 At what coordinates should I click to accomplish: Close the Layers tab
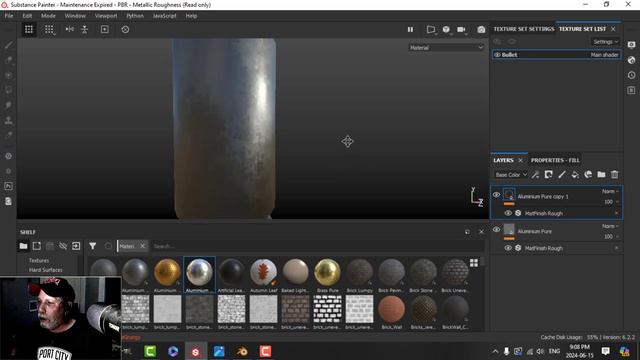pos(520,160)
